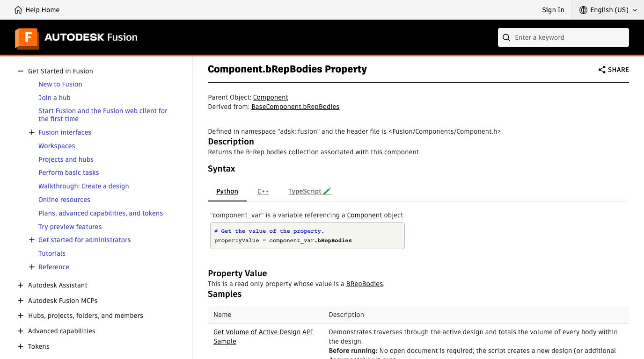644x359 pixels.
Task: Open New to Fusion page
Action: pos(60,84)
